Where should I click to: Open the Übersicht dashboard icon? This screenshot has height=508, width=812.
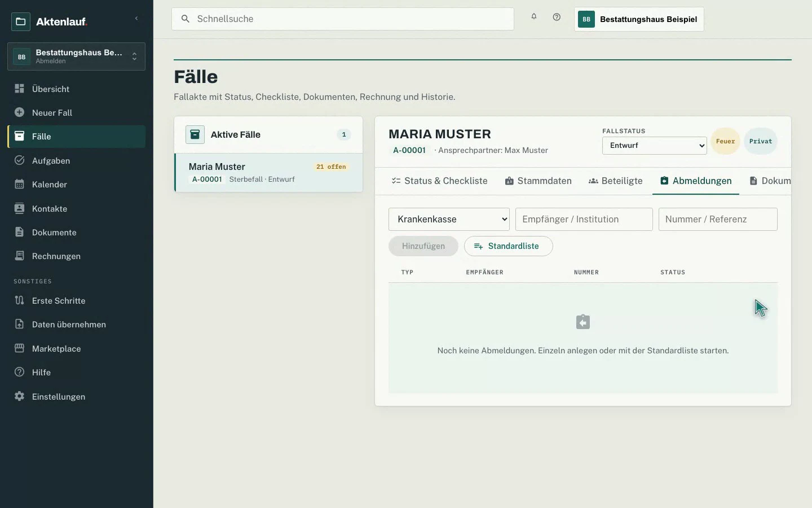[x=19, y=89]
